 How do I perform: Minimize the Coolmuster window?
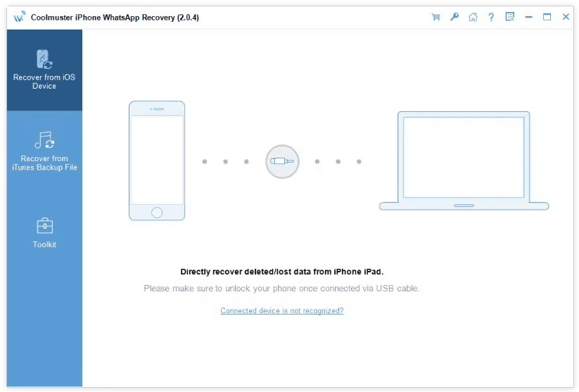pos(529,17)
